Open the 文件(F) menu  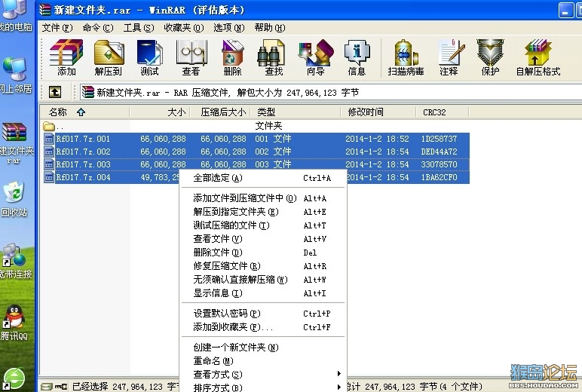tap(57, 28)
